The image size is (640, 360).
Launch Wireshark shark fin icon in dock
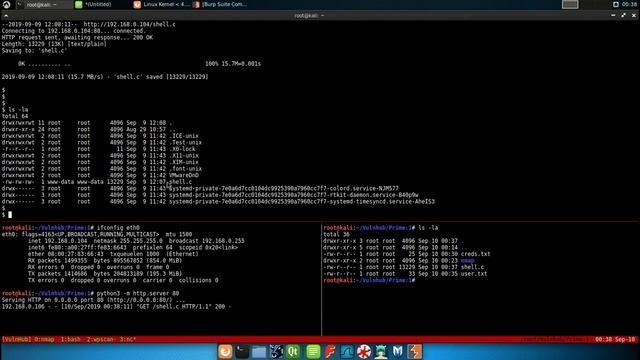[347, 351]
